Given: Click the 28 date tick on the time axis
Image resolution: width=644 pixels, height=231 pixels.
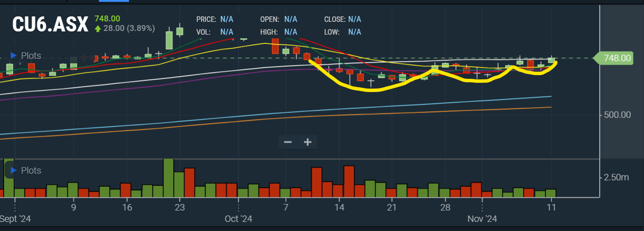Looking at the screenshot, I should (x=446, y=207).
